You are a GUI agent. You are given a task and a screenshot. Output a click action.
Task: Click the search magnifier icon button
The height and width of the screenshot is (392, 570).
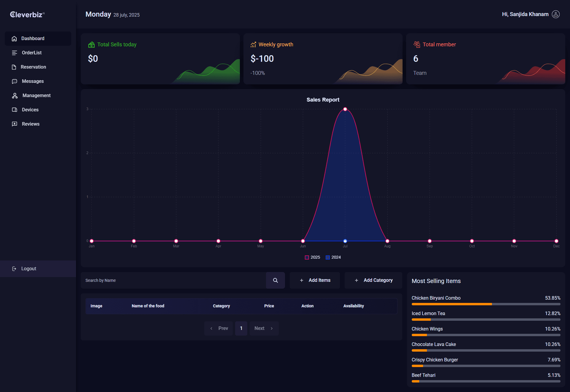pyautogui.click(x=275, y=280)
